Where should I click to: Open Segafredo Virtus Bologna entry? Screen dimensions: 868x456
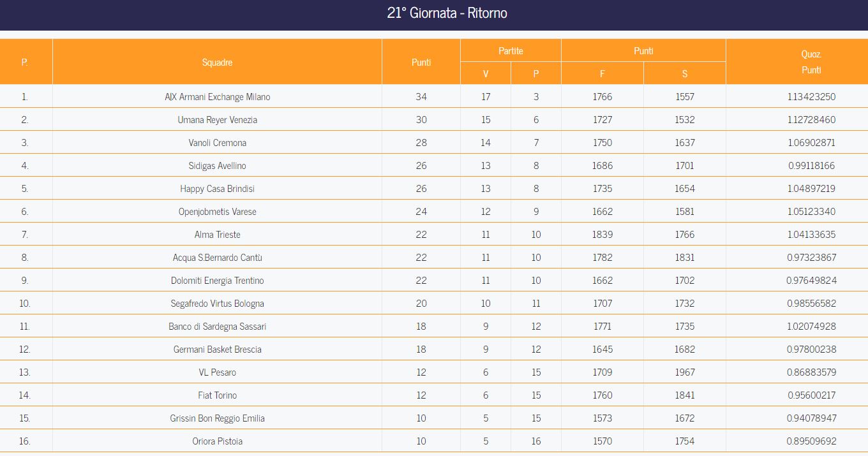[x=218, y=304]
